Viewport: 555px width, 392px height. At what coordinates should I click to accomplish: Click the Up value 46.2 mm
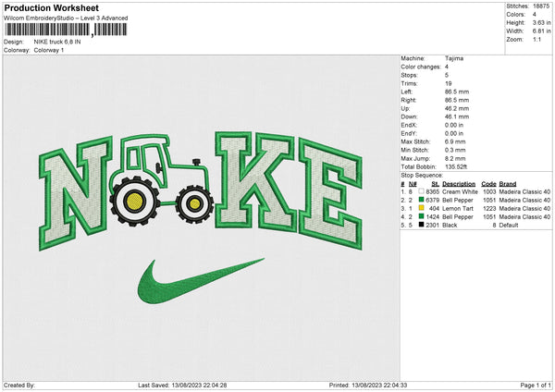click(x=457, y=108)
